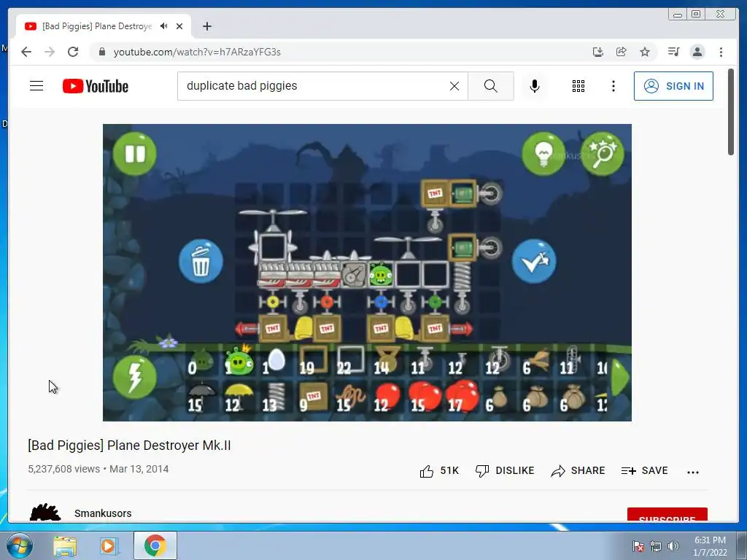Click the red SUBSCRIBE button
This screenshot has width=747, height=560.
667,515
